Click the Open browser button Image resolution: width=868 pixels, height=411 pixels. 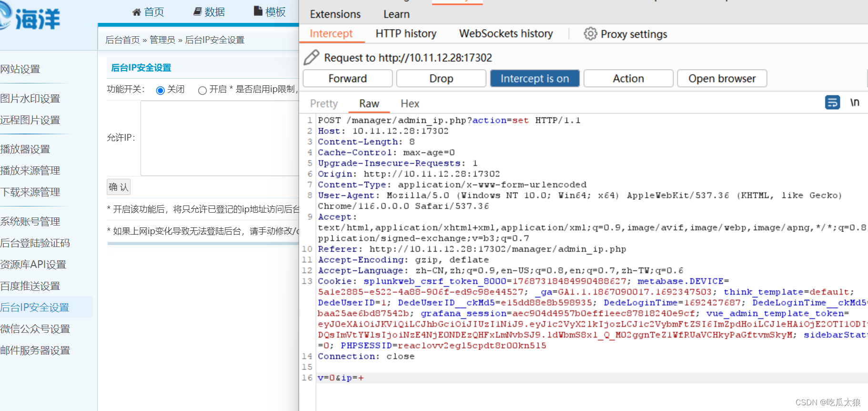(722, 79)
